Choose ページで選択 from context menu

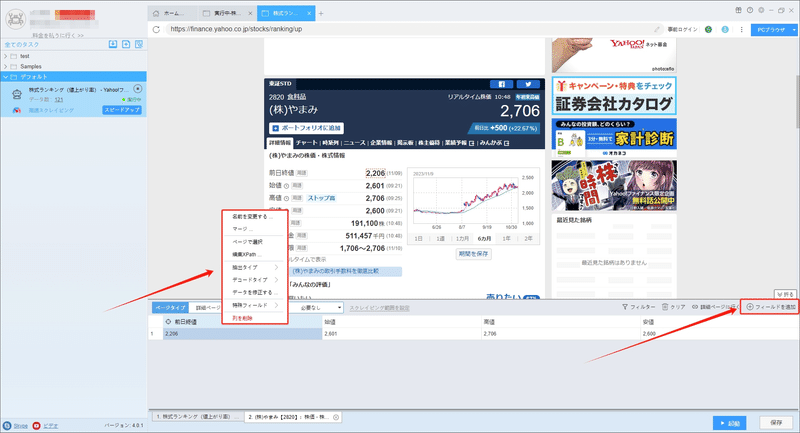pos(255,242)
